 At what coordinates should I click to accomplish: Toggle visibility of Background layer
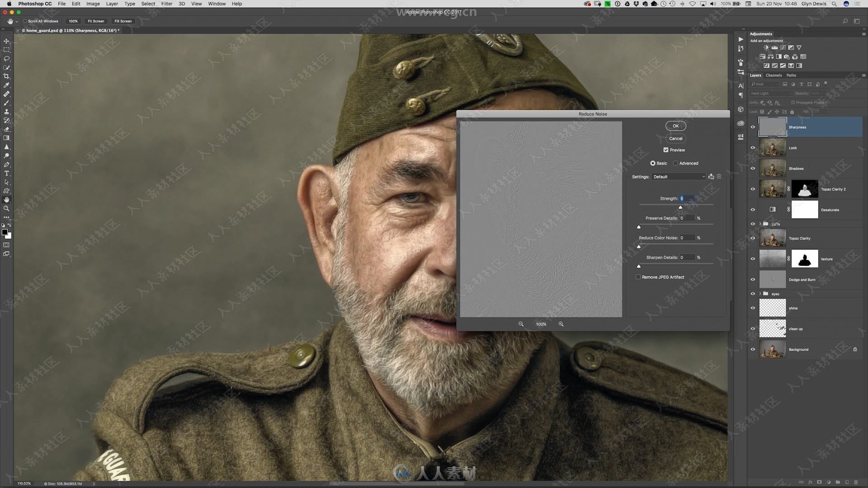point(753,349)
